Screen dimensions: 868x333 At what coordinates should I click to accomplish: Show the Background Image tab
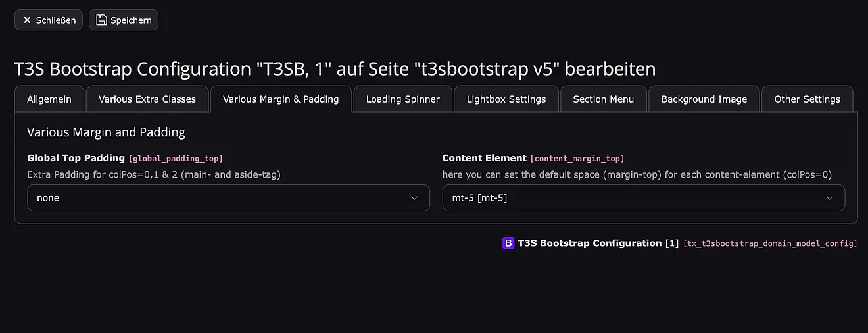tap(704, 99)
